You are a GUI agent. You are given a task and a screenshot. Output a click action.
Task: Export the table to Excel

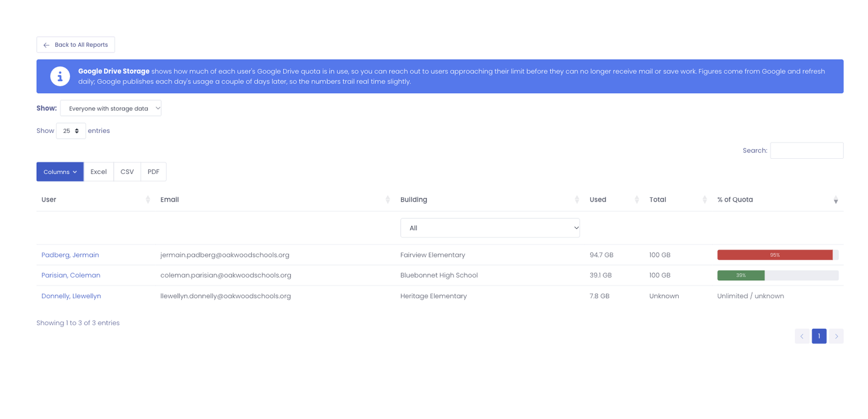coord(99,172)
